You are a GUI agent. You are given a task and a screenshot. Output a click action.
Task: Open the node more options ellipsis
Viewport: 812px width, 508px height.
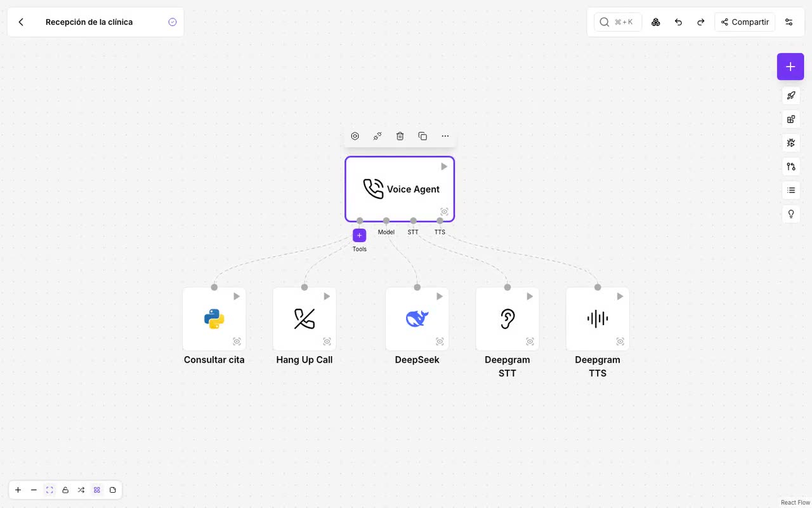(x=445, y=136)
